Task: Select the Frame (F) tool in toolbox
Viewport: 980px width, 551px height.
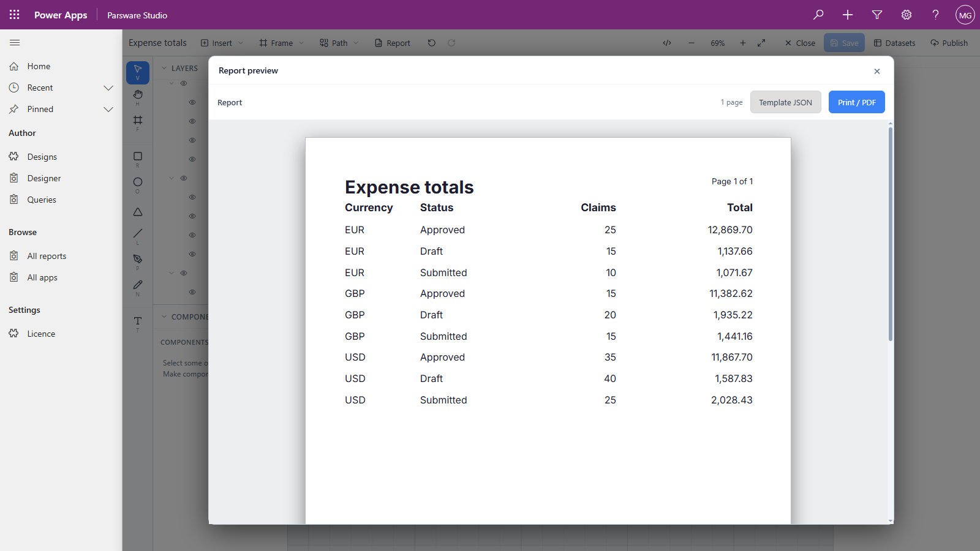Action: [138, 122]
